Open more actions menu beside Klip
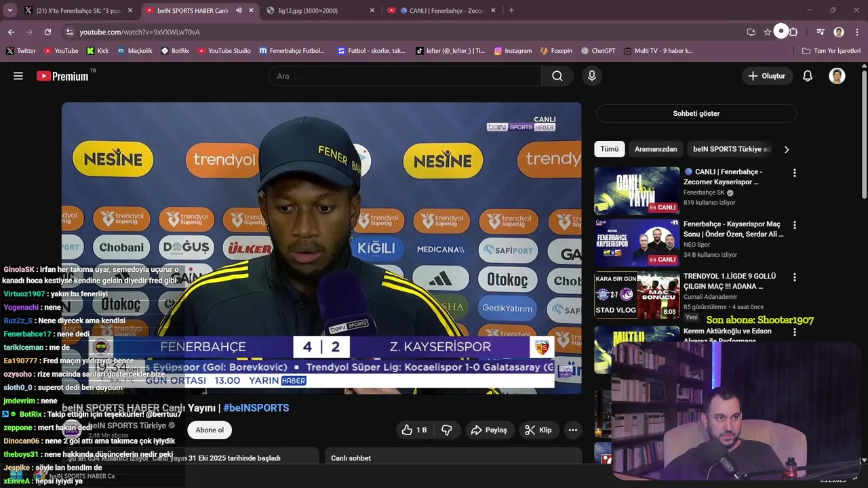Viewport: 868px width, 488px height. (573, 430)
